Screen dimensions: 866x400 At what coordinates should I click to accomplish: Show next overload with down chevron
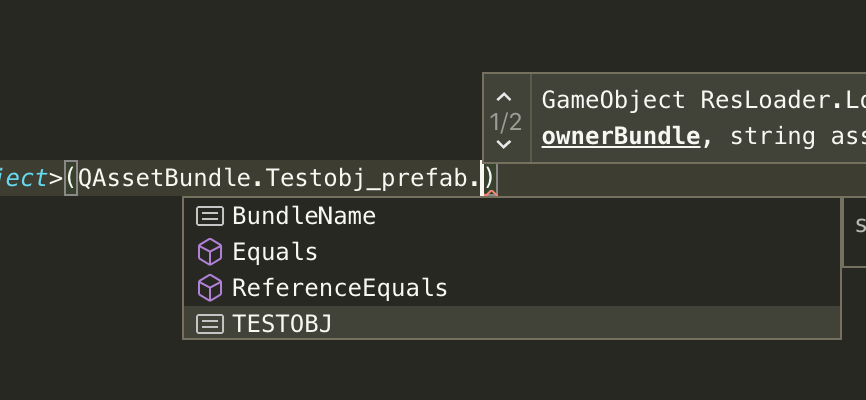coord(504,145)
